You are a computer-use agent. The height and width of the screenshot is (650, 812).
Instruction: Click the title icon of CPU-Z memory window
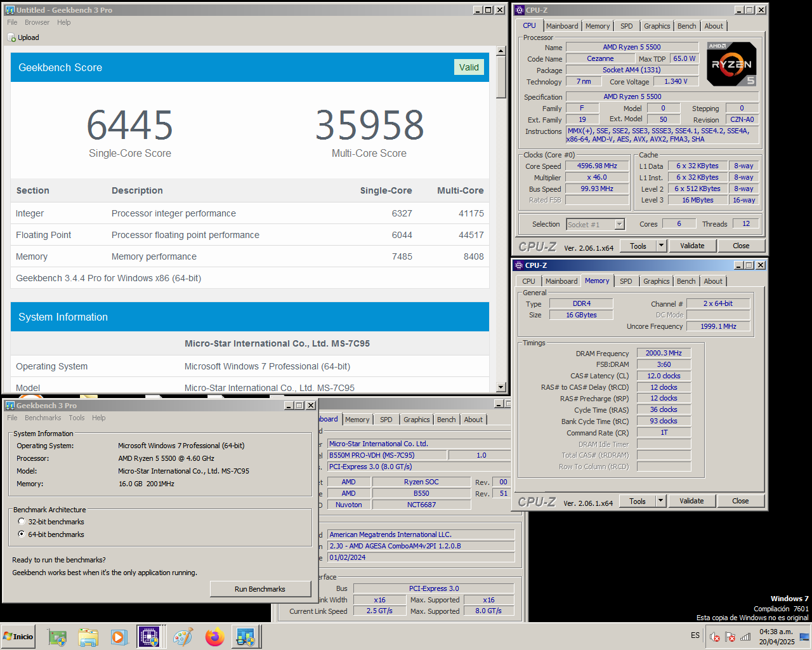coord(518,265)
